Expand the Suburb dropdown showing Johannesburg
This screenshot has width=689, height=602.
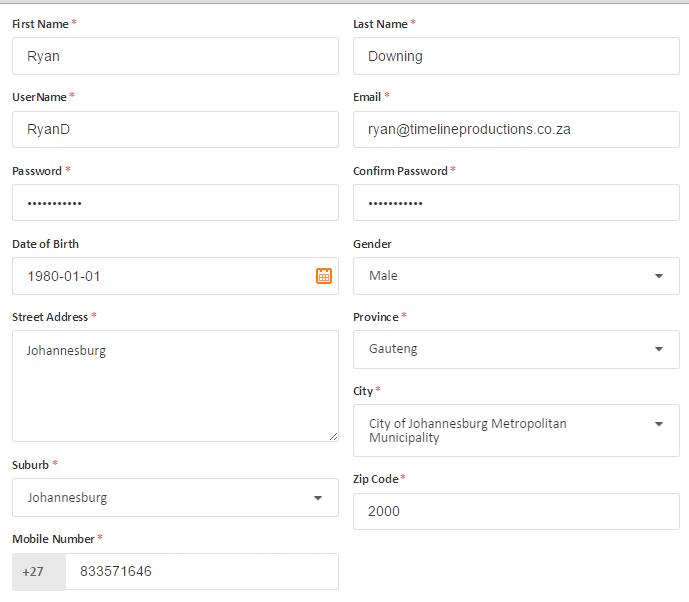(175, 498)
